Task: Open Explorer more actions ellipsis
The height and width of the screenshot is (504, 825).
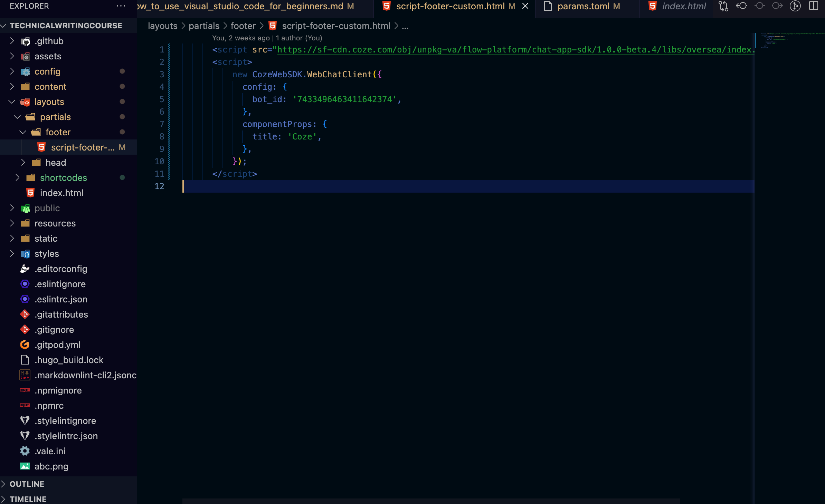Action: tap(121, 6)
